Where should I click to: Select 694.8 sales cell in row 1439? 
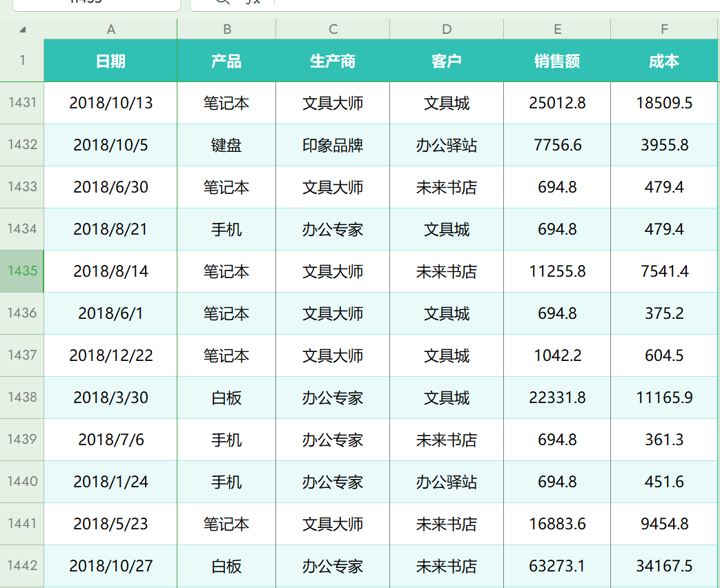(x=558, y=440)
